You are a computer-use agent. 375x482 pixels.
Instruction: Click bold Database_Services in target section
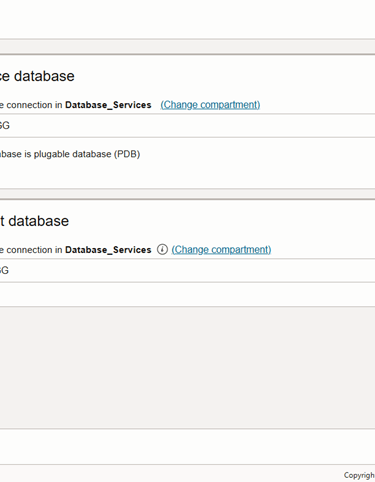point(108,250)
